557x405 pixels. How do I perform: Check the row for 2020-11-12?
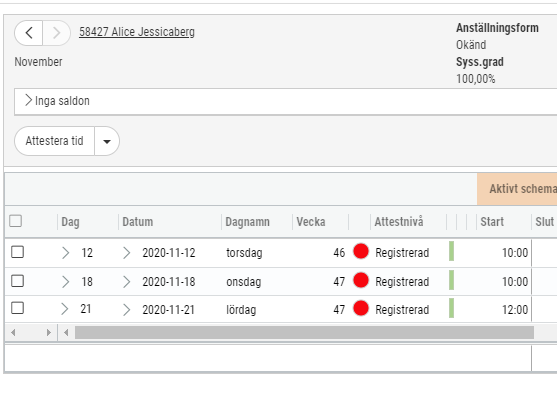pyautogui.click(x=17, y=252)
